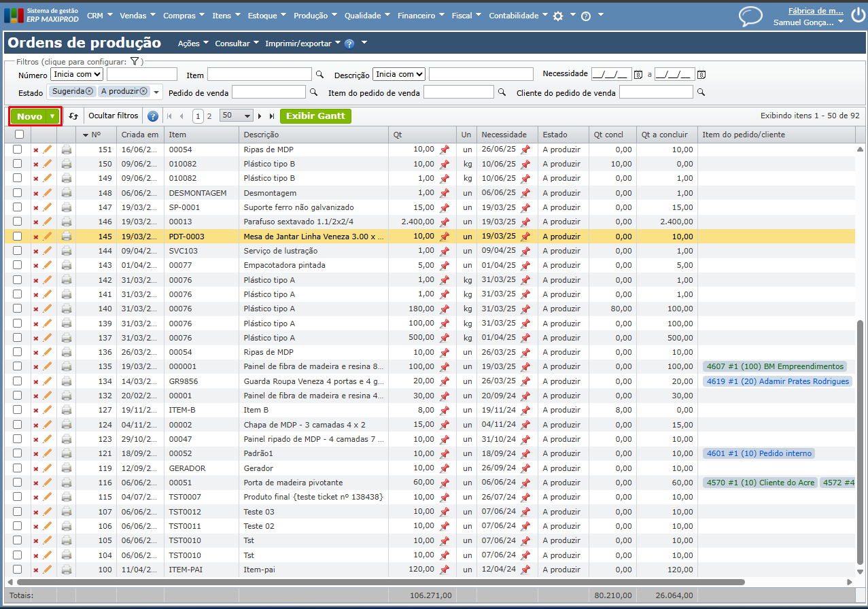Click the refresh list icon beside Novo
Screen dimensions: 868x609
[73, 116]
